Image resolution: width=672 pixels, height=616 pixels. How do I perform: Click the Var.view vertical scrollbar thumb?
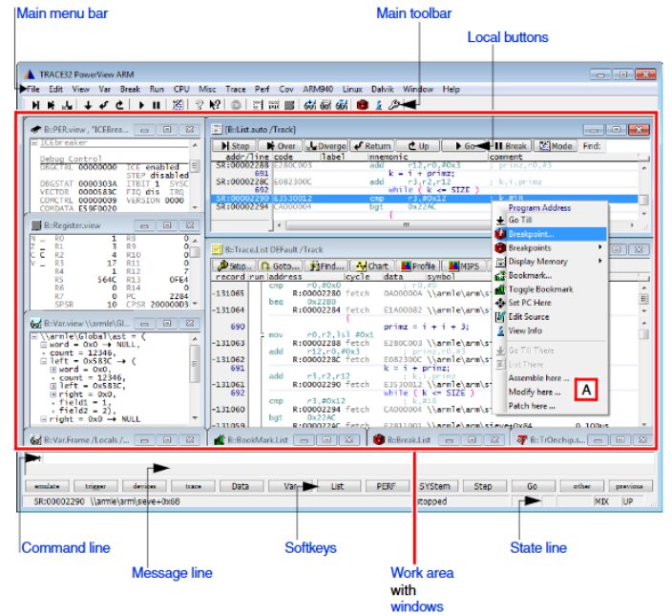click(195, 364)
